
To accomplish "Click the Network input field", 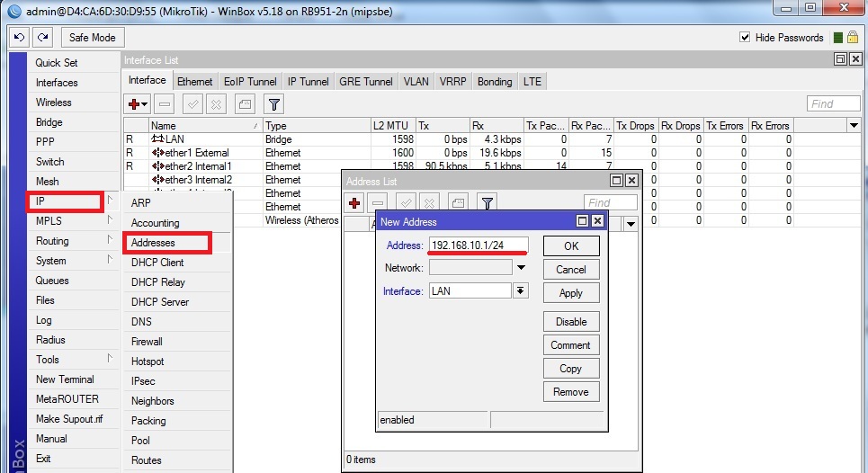I will pos(470,268).
